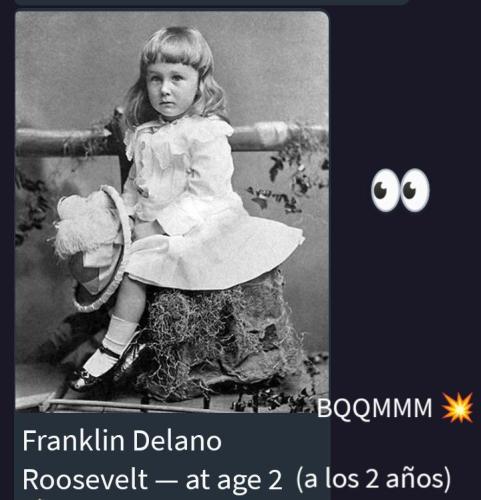Click the '(a los 2 años)' text
This screenshot has width=481, height=500.
click(x=373, y=479)
